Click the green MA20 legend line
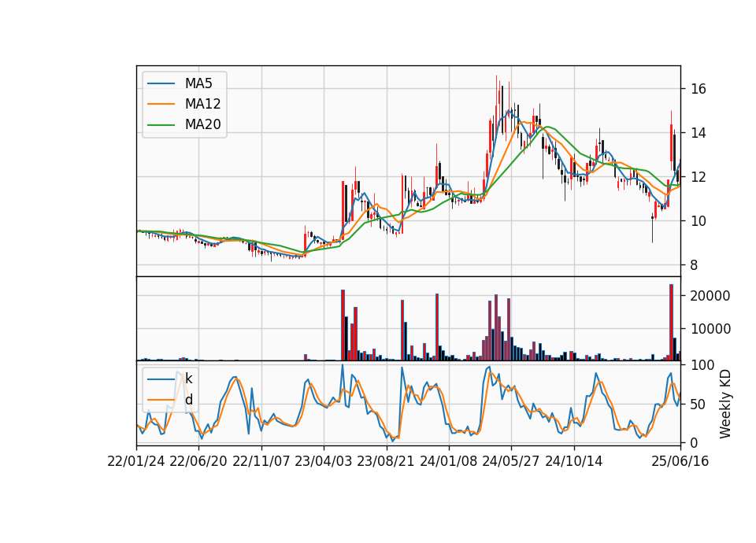Image resolution: width=756 pixels, height=543 pixels. pos(161,125)
